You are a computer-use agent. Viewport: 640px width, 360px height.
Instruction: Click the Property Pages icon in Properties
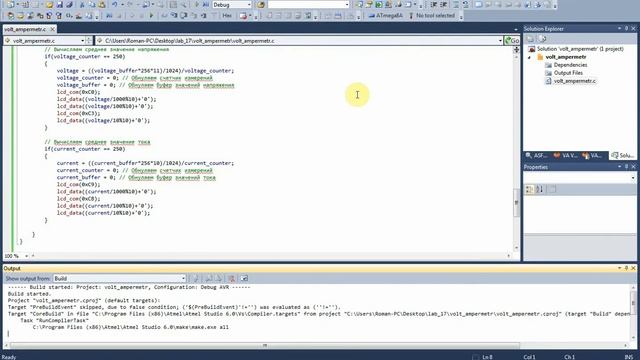tap(552, 189)
